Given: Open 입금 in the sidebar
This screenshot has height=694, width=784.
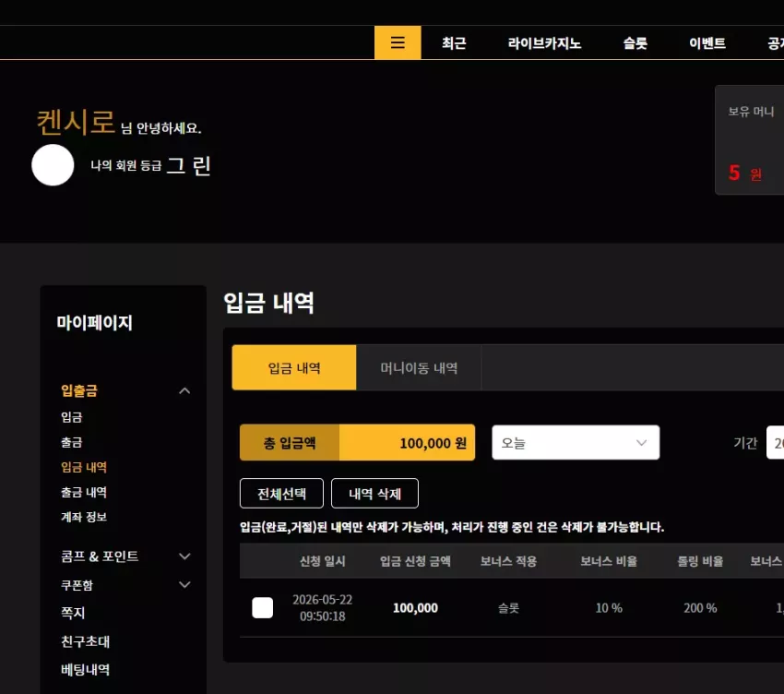Looking at the screenshot, I should pos(72,417).
